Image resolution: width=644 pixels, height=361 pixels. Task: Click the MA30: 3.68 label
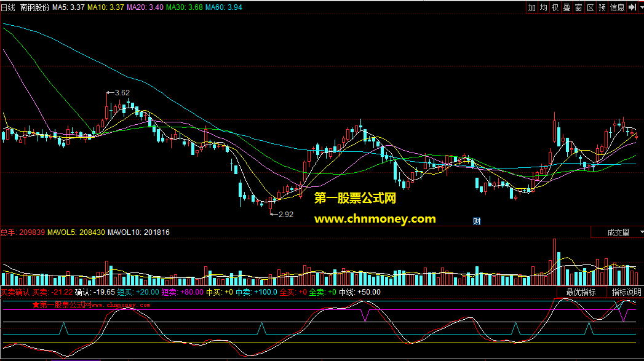[185, 7]
